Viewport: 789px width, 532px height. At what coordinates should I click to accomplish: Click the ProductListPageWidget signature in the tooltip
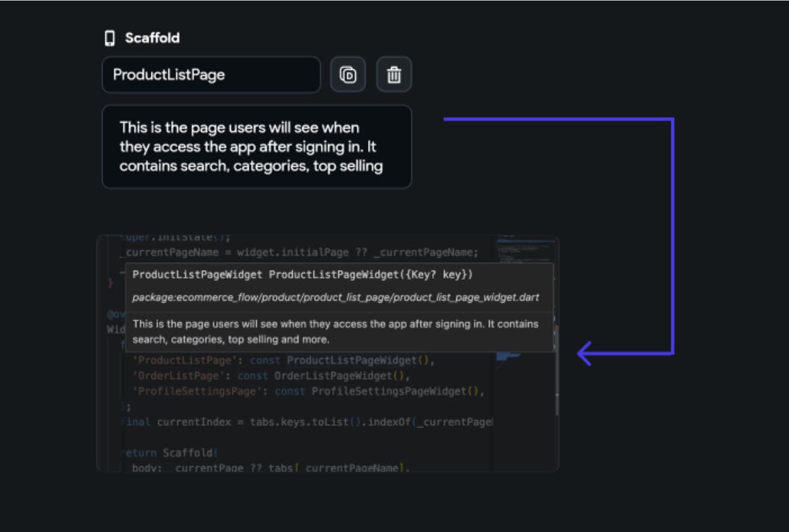click(302, 275)
